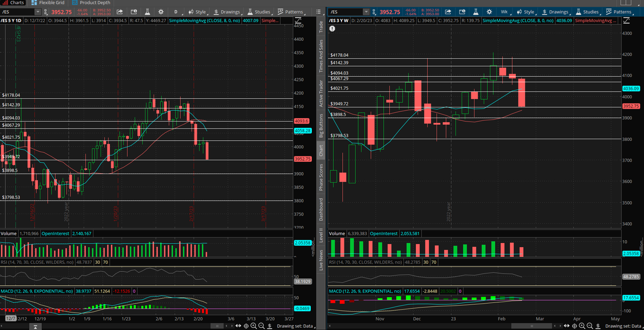The image size is (644, 330).
Task: Open chart settings gear in left chart
Action: pyautogui.click(x=160, y=11)
